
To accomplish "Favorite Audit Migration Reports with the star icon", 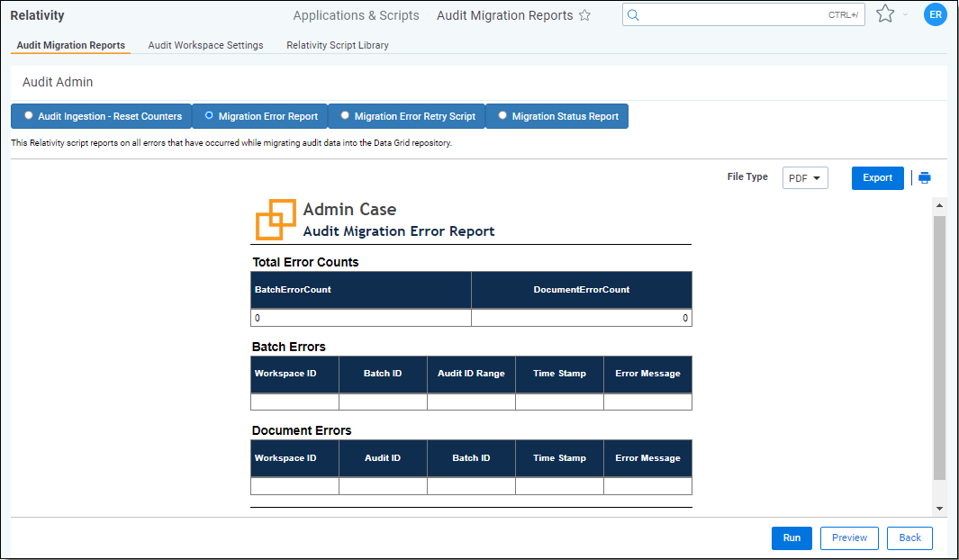I will pyautogui.click(x=584, y=15).
